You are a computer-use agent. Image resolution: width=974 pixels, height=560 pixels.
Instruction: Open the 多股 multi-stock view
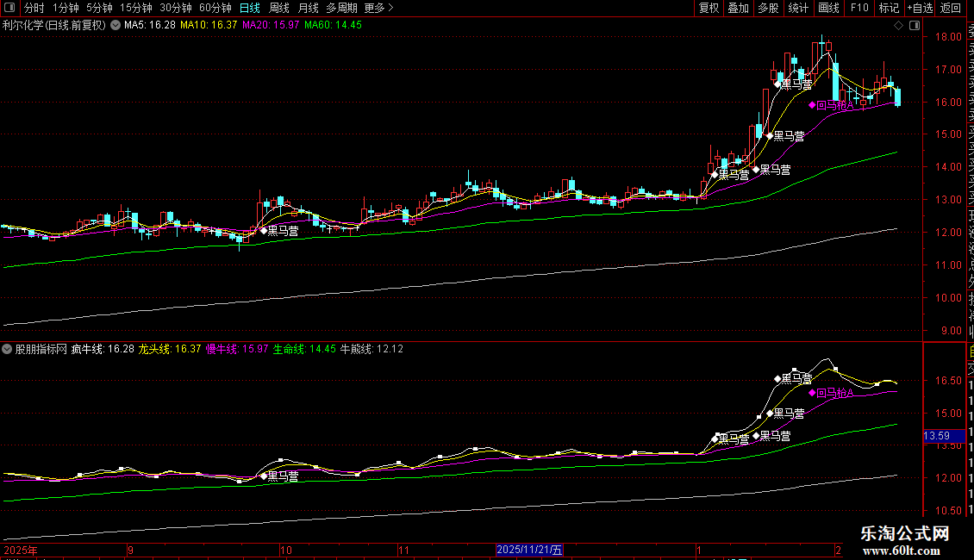point(768,8)
